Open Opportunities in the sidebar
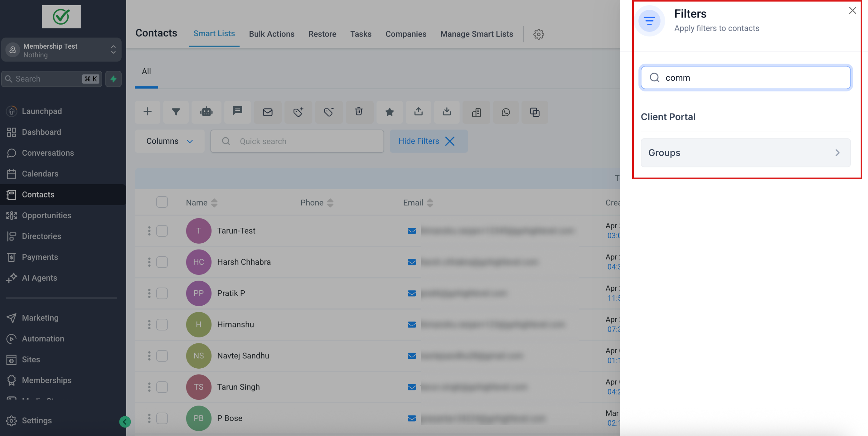The width and height of the screenshot is (868, 436). tap(46, 215)
